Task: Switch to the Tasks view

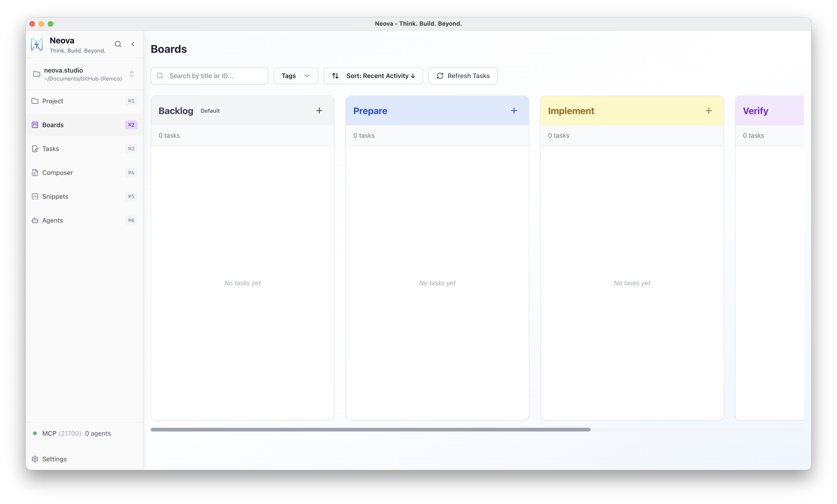Action: point(51,149)
